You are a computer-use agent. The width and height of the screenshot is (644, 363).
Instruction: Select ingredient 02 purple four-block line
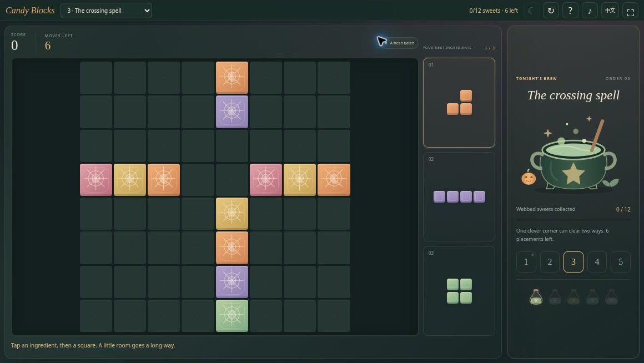tap(459, 196)
